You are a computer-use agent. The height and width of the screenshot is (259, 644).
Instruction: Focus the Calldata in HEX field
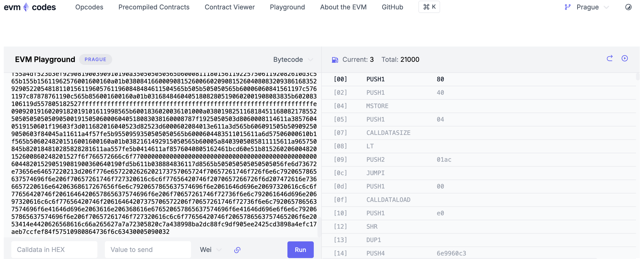point(54,250)
